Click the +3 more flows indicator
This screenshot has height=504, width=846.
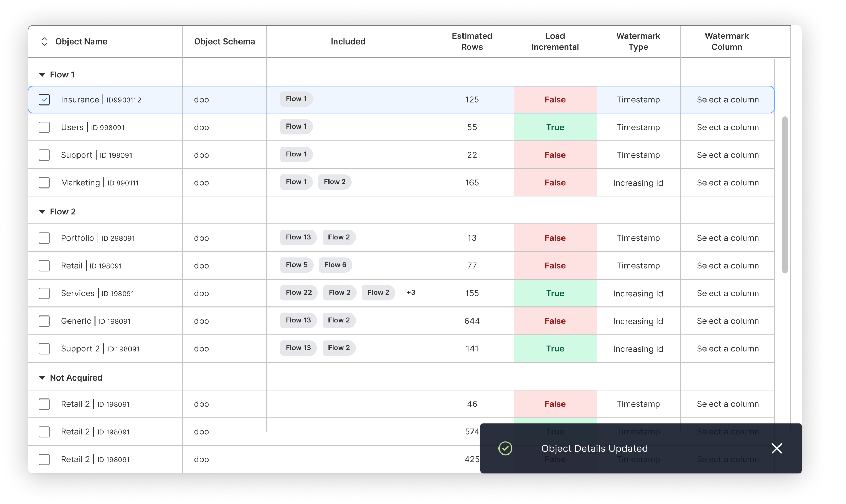[411, 293]
